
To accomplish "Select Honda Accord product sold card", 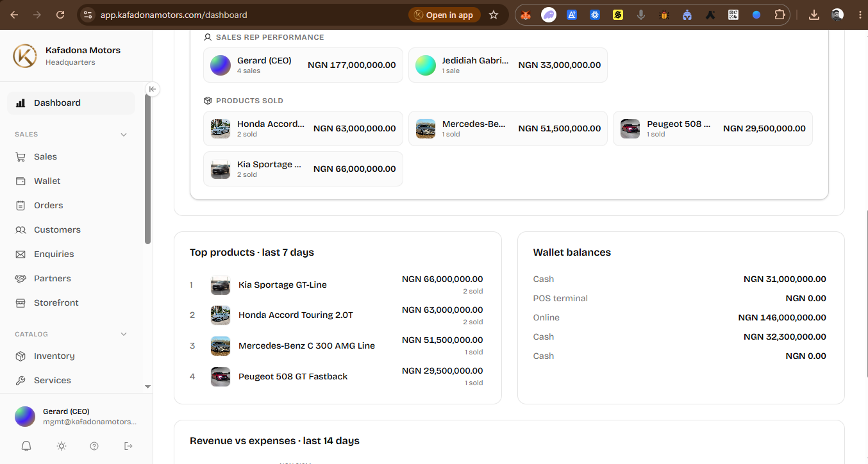I will point(303,129).
